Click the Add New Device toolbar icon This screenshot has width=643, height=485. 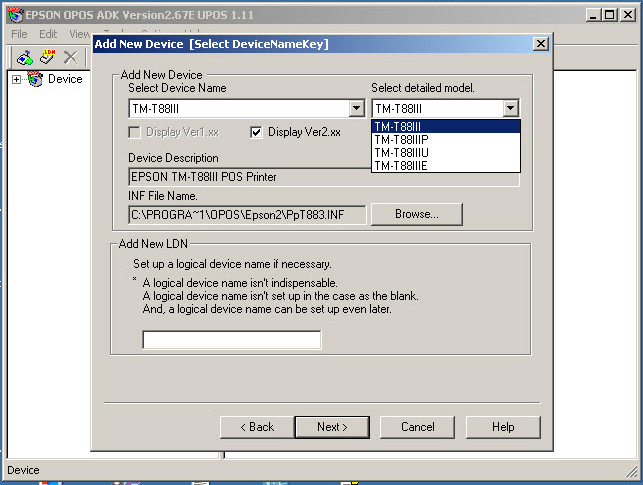coord(25,57)
